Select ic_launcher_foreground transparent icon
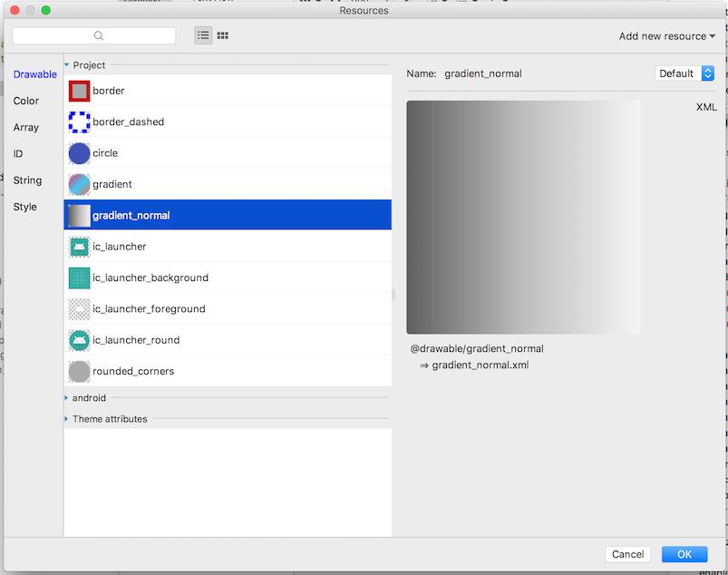The image size is (728, 575). pyautogui.click(x=79, y=309)
